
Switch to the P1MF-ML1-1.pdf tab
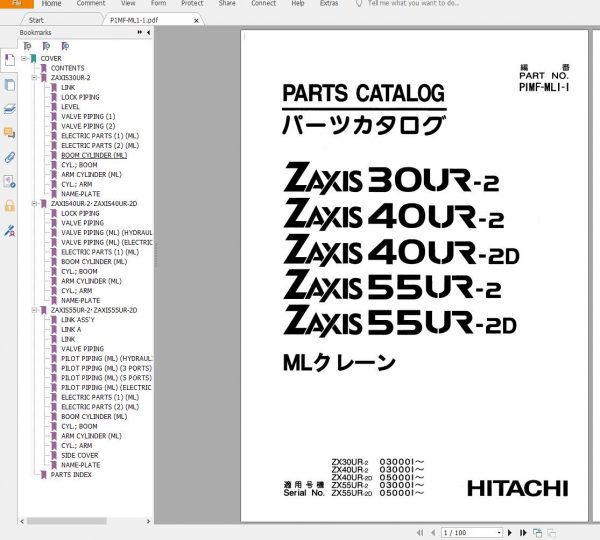click(134, 20)
